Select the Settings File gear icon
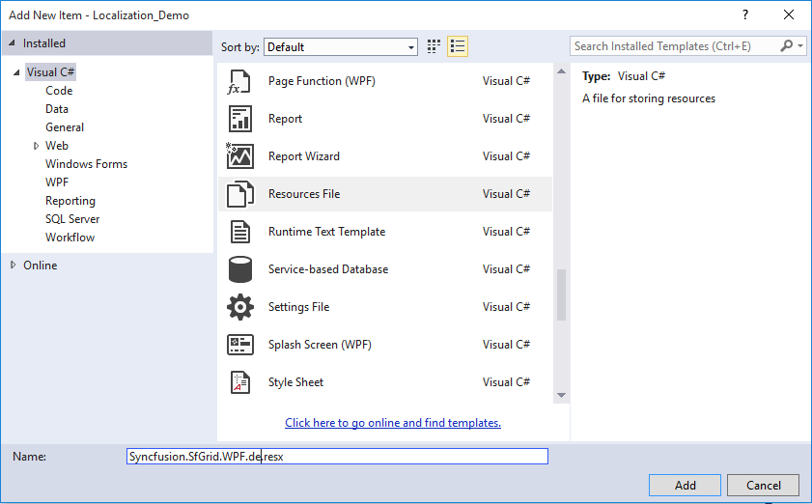 (239, 307)
